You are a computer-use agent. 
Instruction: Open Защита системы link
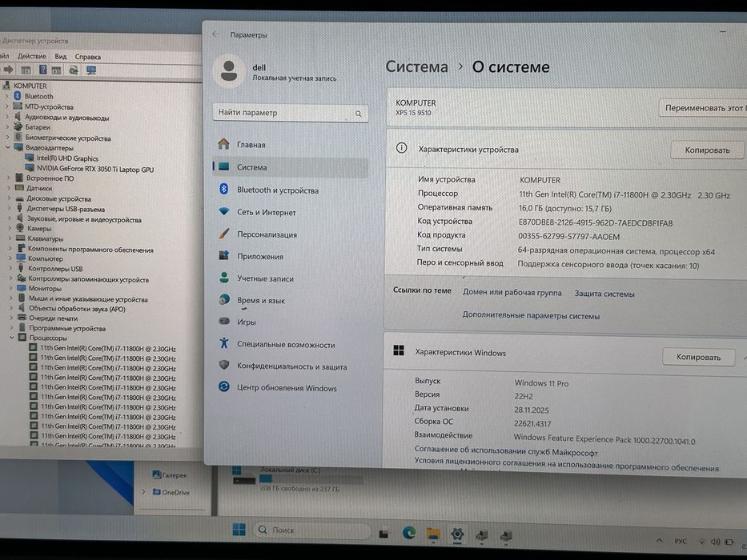point(604,294)
